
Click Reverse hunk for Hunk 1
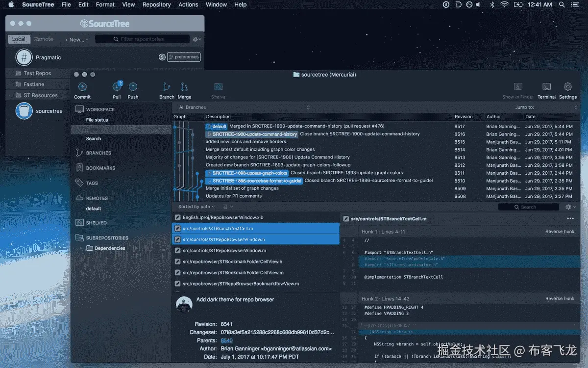coord(560,232)
